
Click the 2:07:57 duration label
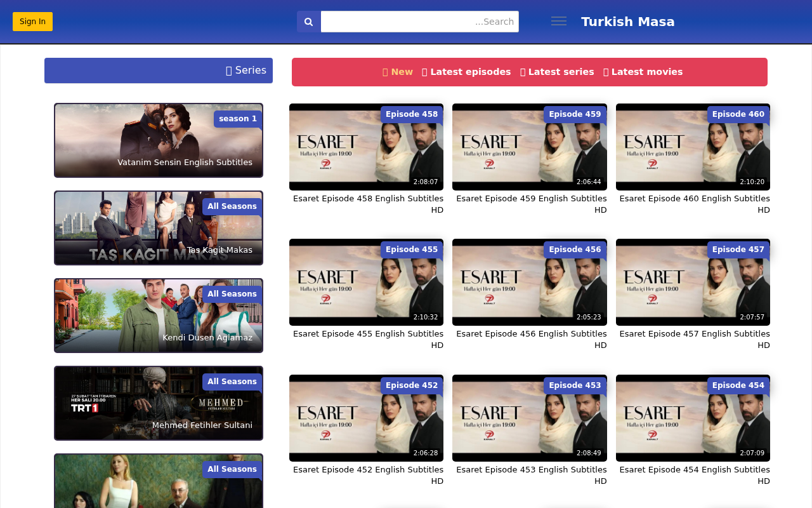pos(752,317)
